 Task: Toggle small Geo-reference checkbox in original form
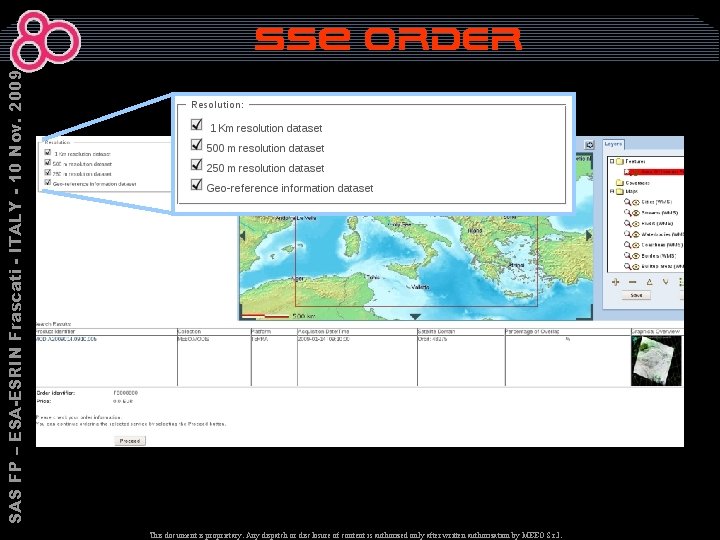[x=48, y=183]
